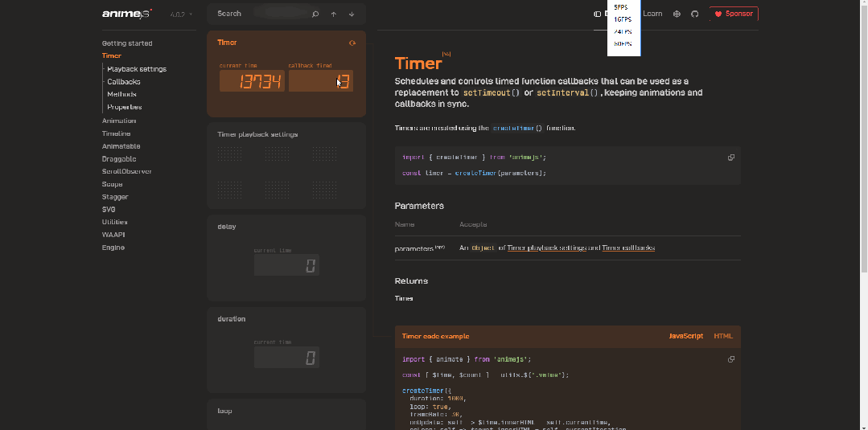Click setTimeout() inline code text
868x430 pixels.
[x=492, y=93]
